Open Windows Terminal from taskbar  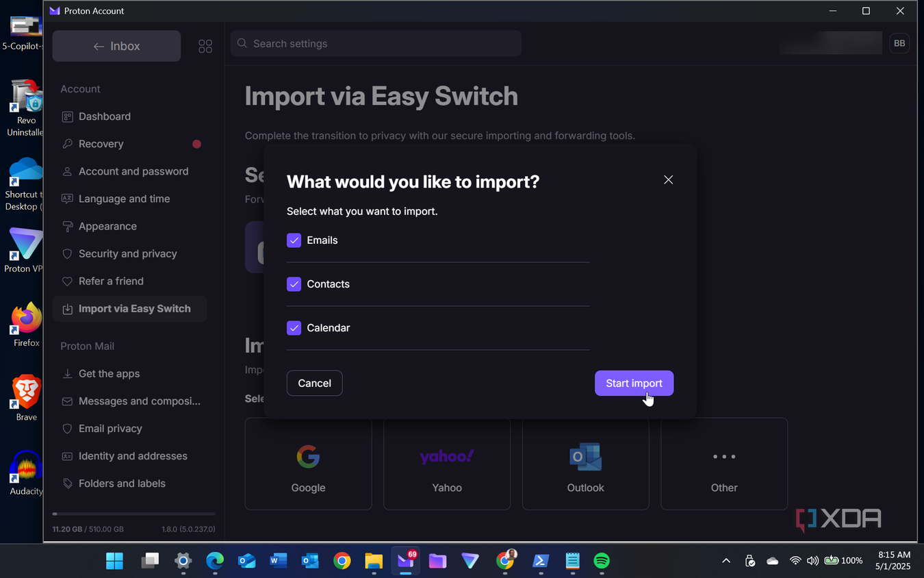(x=541, y=561)
